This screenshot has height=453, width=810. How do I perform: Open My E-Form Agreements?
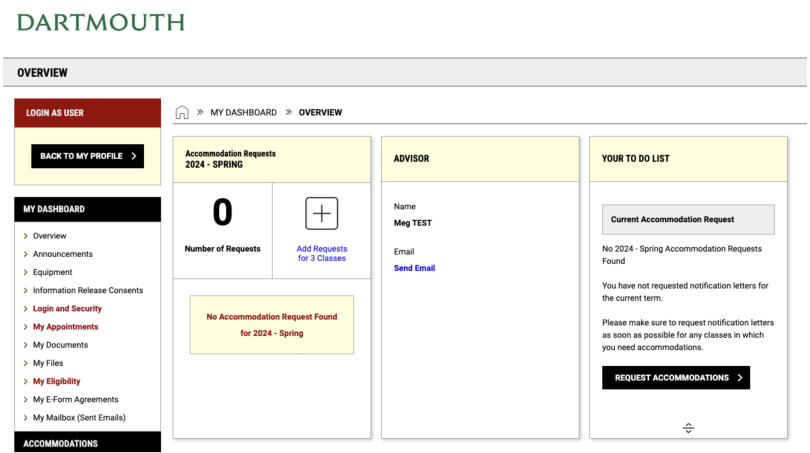75,399
